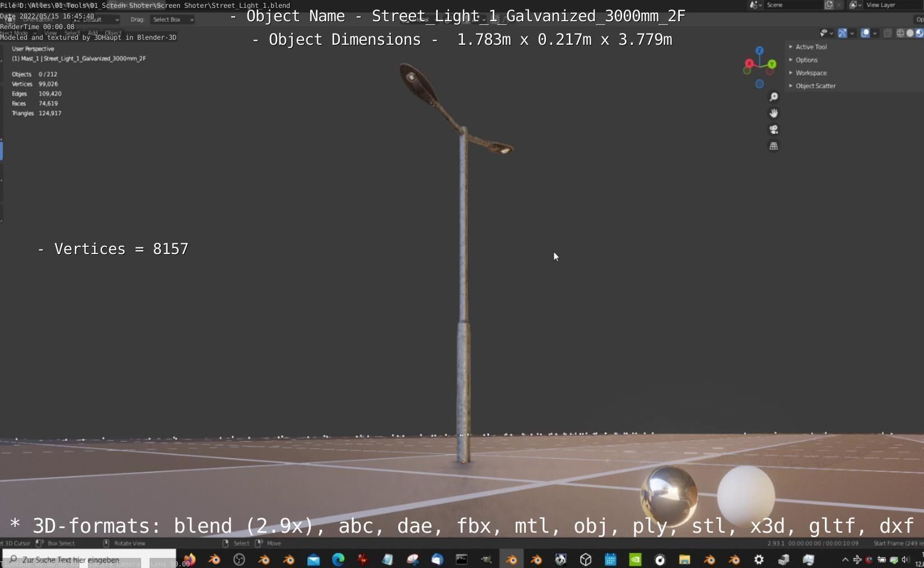Open the Scene browse icon dropdown
Viewport: 924px width, 568px height.
click(x=756, y=5)
